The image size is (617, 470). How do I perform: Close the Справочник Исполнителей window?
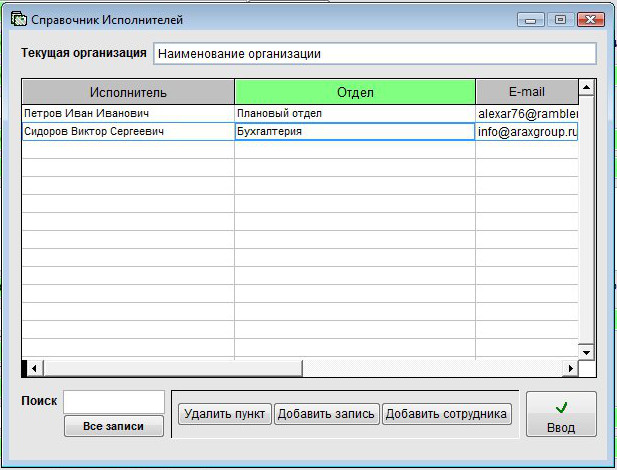click(591, 20)
